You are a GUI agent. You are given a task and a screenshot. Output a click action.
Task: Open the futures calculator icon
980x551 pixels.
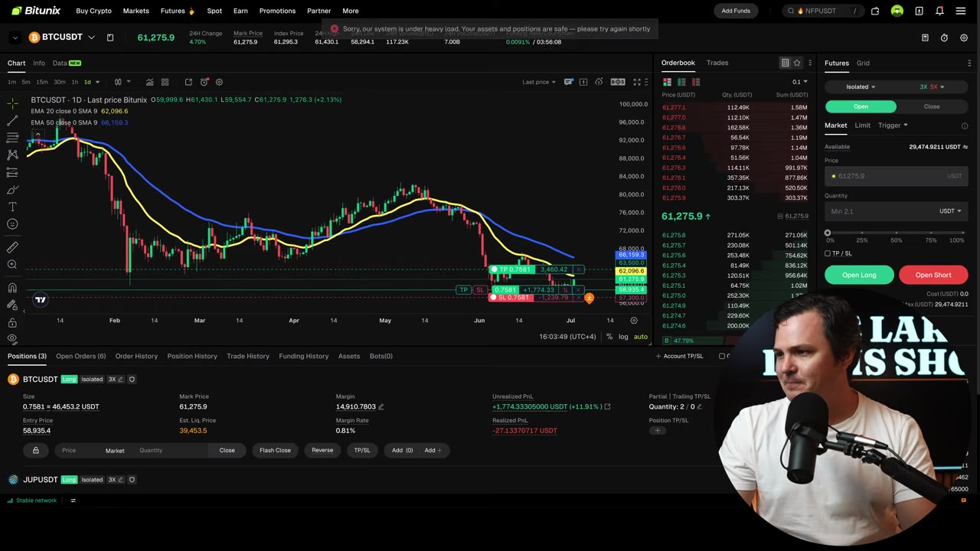[x=924, y=37]
